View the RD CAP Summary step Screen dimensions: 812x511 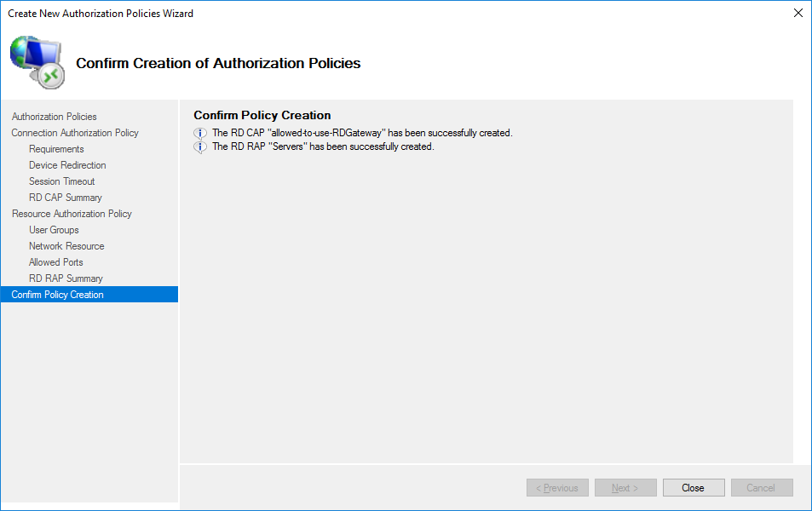tap(65, 198)
